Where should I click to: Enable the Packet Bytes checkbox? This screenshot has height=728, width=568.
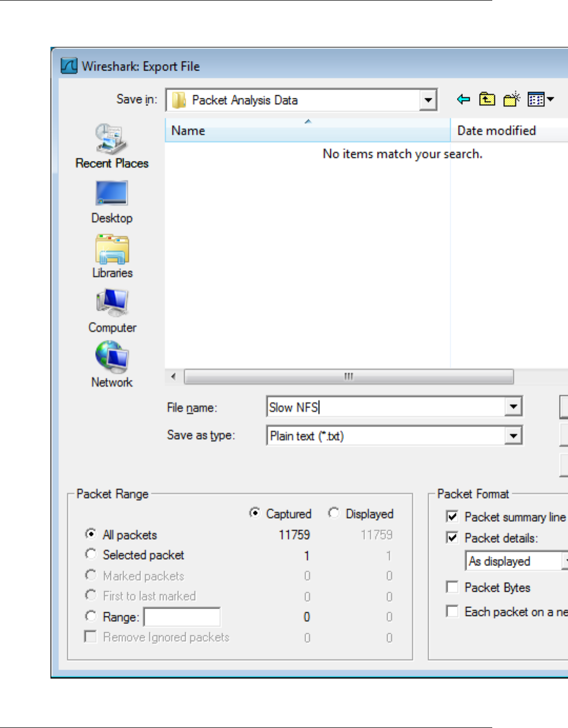pos(452,587)
